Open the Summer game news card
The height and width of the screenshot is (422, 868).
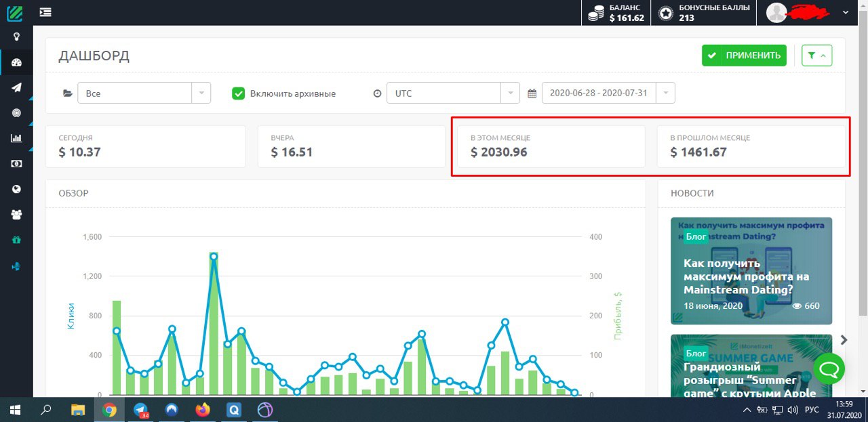(x=751, y=366)
